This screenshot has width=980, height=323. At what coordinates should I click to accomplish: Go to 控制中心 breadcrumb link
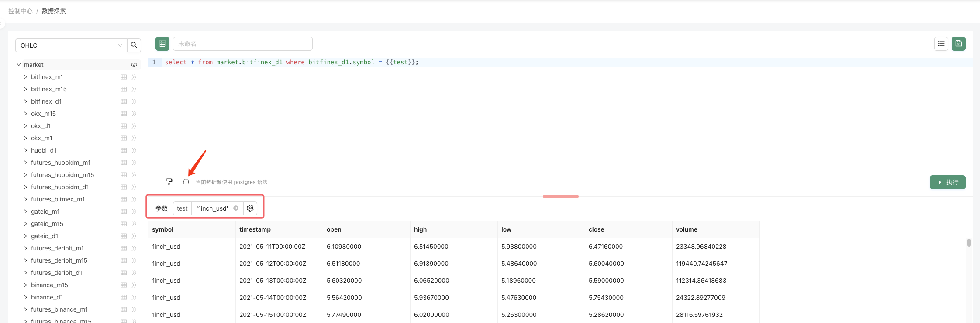pyautogui.click(x=21, y=11)
